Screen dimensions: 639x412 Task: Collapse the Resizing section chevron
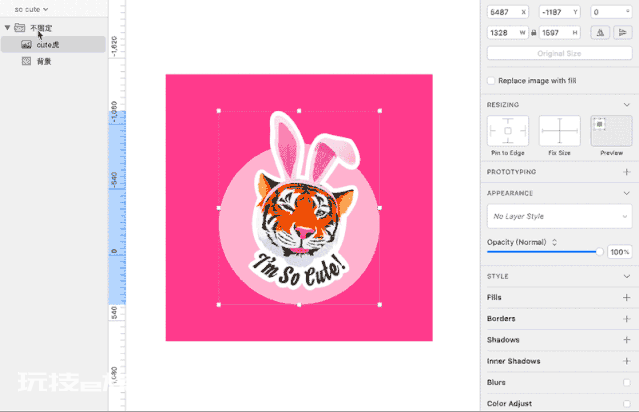click(626, 105)
